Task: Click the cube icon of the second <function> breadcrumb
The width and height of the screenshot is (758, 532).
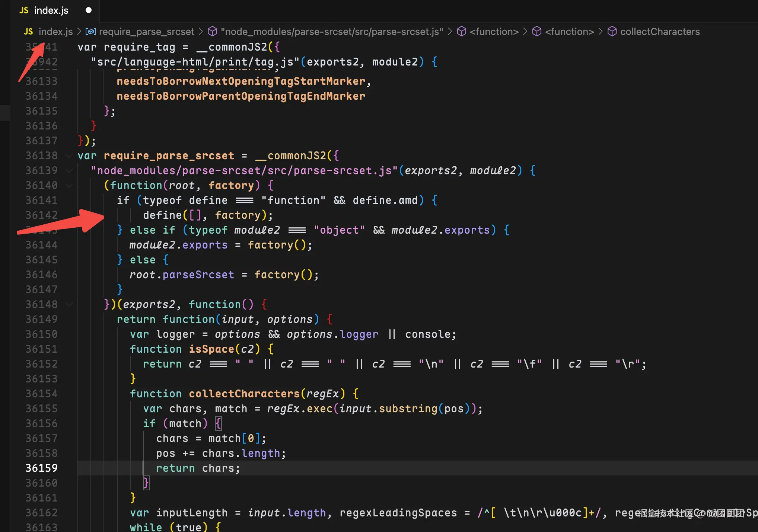Action: [x=536, y=32]
